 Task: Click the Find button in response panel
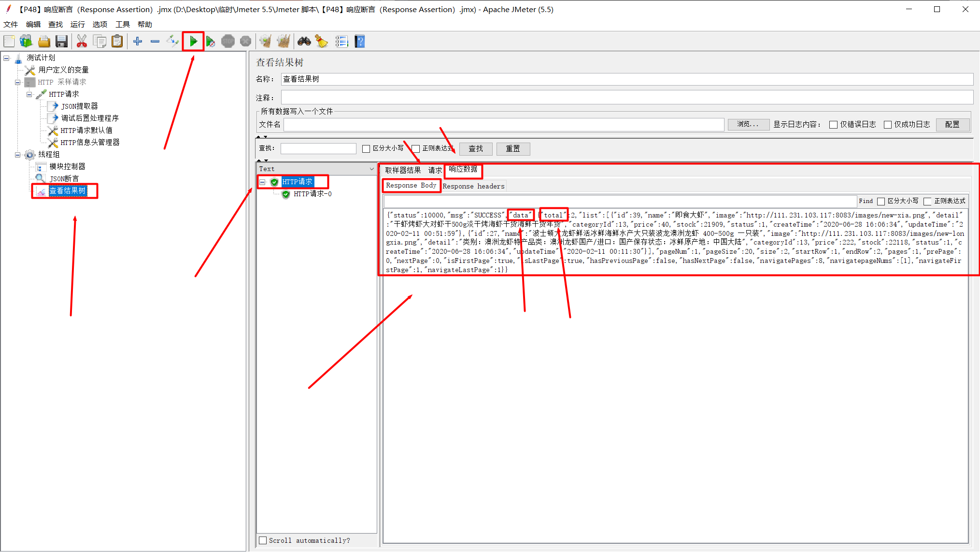pyautogui.click(x=866, y=202)
